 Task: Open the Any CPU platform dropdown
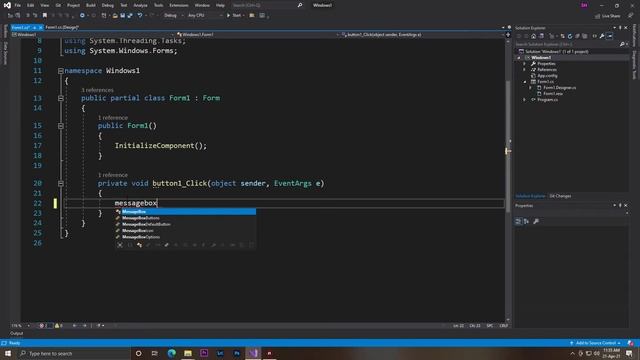click(205, 16)
